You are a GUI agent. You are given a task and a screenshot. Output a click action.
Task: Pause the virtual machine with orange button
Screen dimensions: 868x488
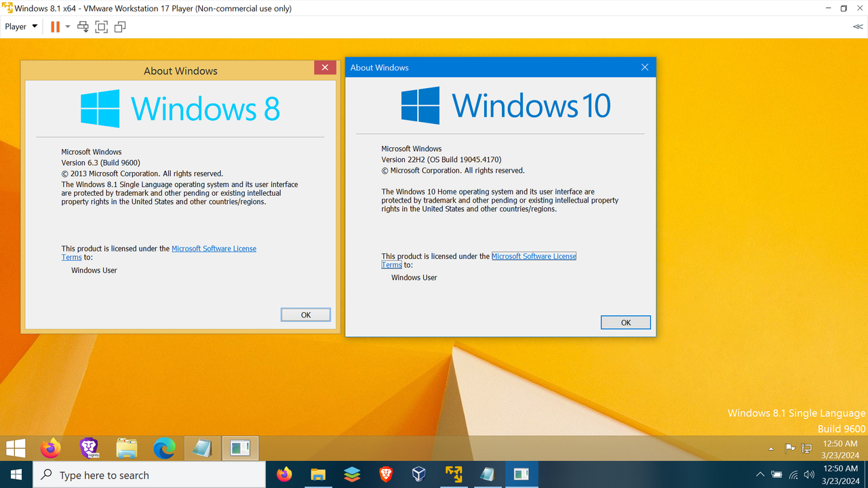[55, 26]
